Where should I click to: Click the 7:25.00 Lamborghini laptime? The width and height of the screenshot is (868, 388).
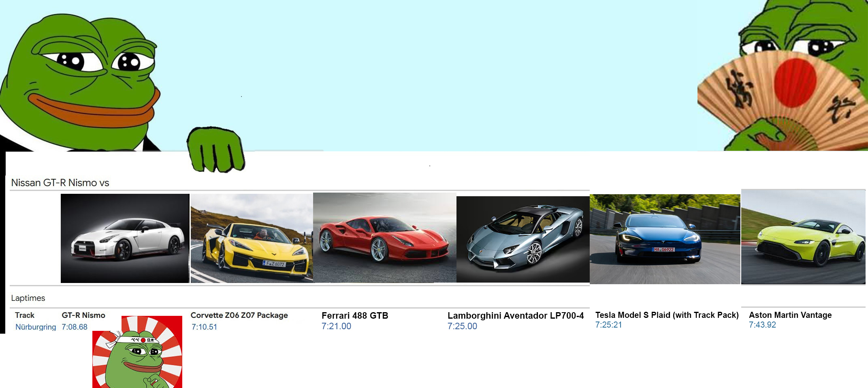coord(462,326)
